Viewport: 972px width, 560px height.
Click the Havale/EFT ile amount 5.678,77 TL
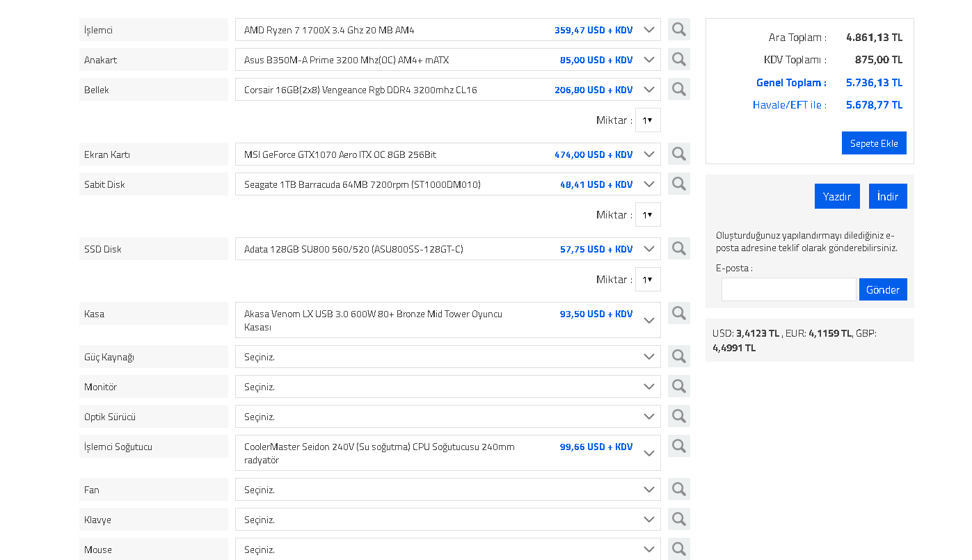[x=874, y=105]
